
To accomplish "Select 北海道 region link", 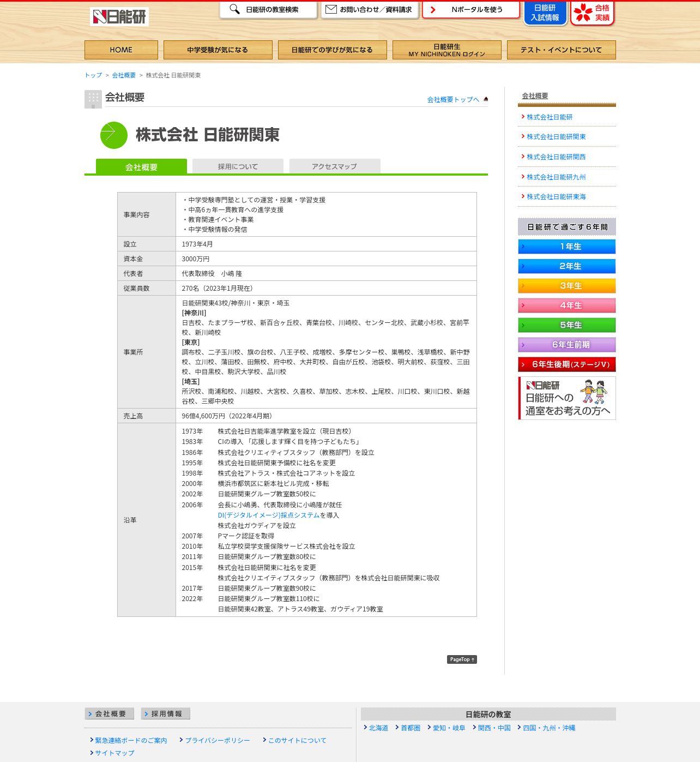I will click(x=378, y=728).
